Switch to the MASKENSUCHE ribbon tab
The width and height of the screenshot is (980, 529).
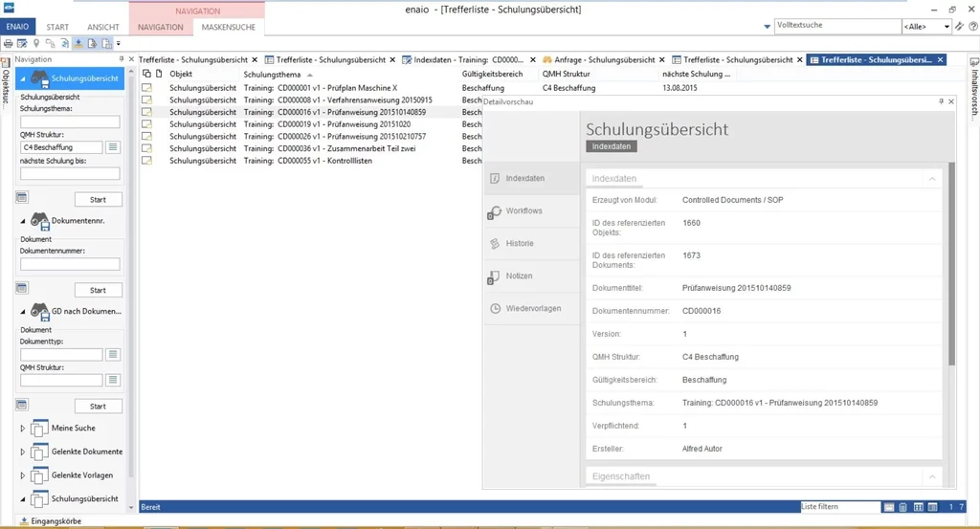[228, 27]
